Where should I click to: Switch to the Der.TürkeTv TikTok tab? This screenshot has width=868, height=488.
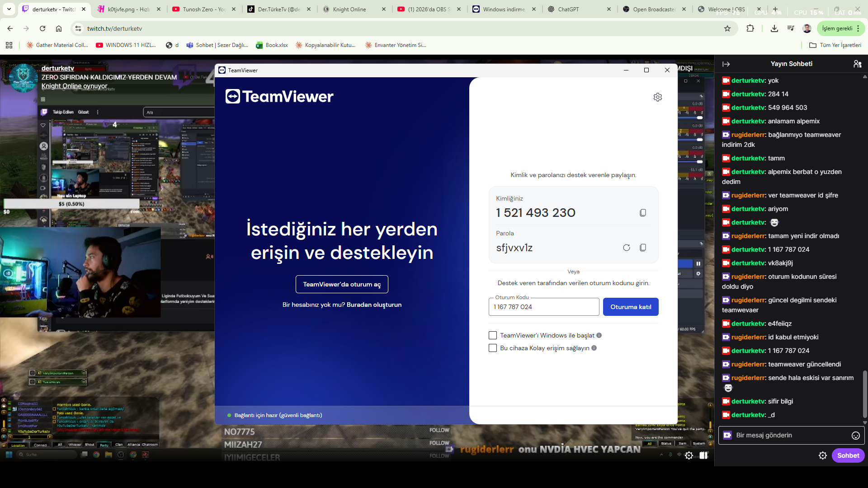(x=278, y=9)
